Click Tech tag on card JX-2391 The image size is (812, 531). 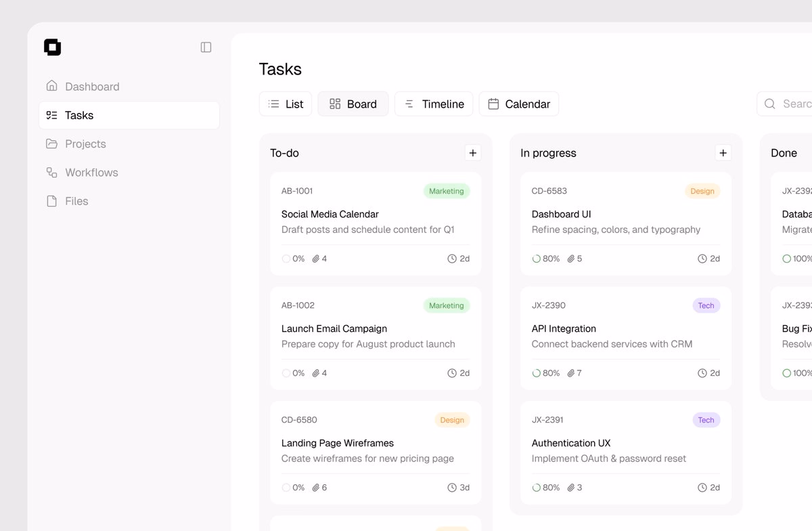706,420
